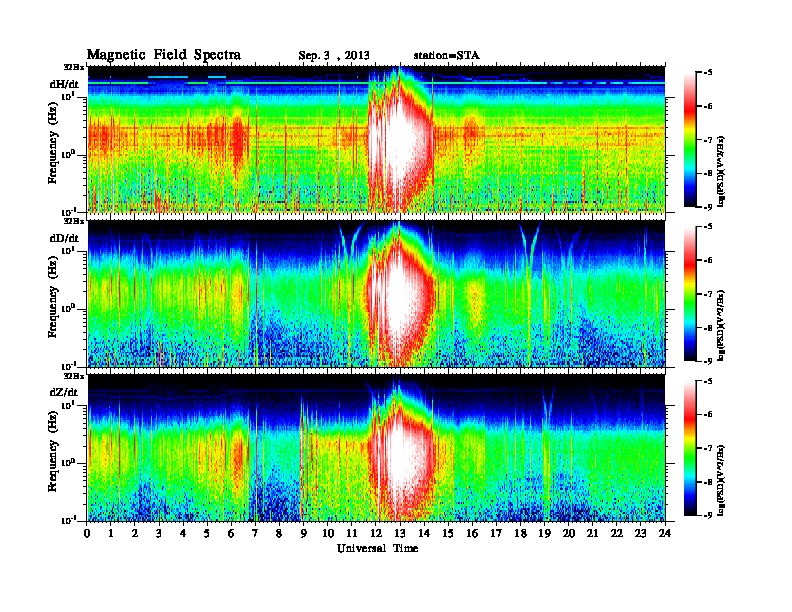Click the dD/dt panel color bar
Image resolution: width=792 pixels, height=612 pixels.
689,294
